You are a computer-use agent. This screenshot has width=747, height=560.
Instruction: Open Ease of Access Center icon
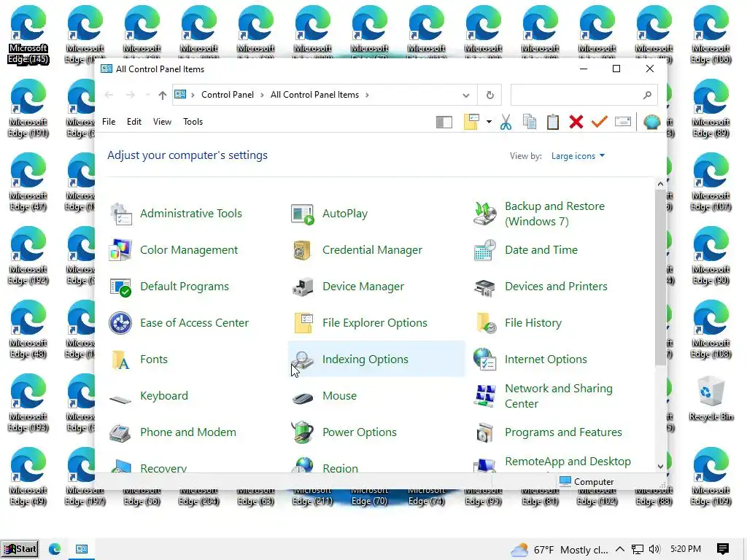click(121, 323)
